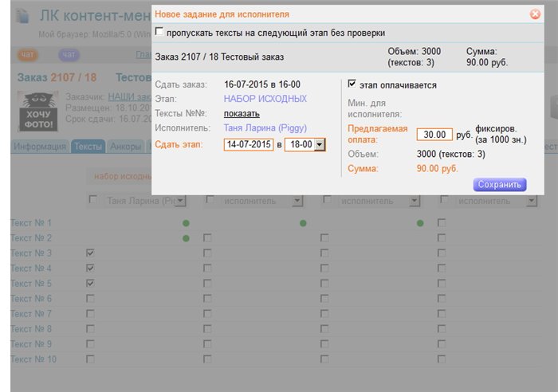Screen dimensions: 558x392
Task: Switch to the Информация tab
Action: tap(40, 147)
